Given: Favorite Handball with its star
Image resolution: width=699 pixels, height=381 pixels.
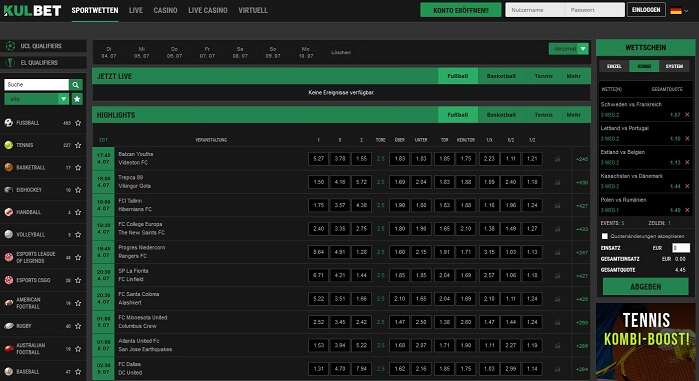Looking at the screenshot, I should point(78,213).
